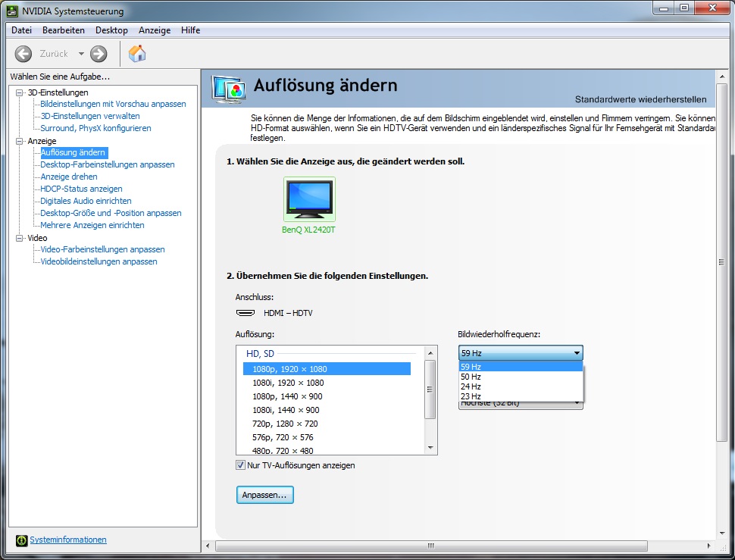This screenshot has height=560, width=735.
Task: Click horizontal scrollbar right arrow
Action: click(708, 546)
